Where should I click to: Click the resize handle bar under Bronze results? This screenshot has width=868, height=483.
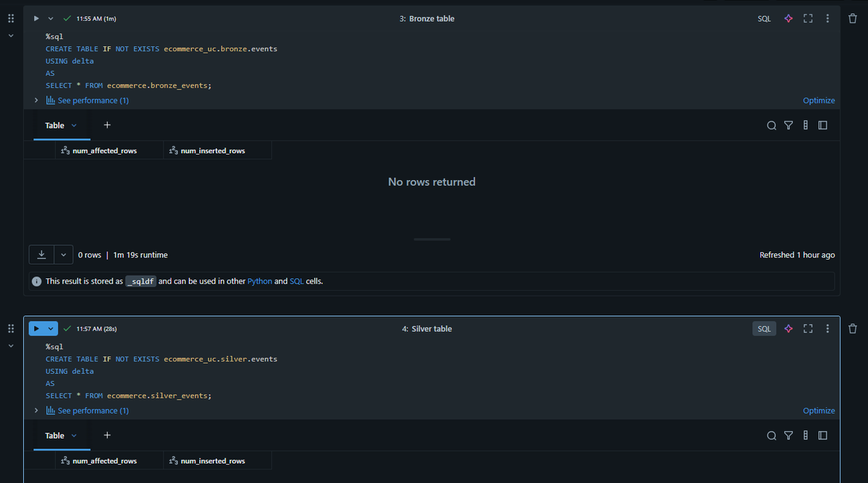[432, 239]
